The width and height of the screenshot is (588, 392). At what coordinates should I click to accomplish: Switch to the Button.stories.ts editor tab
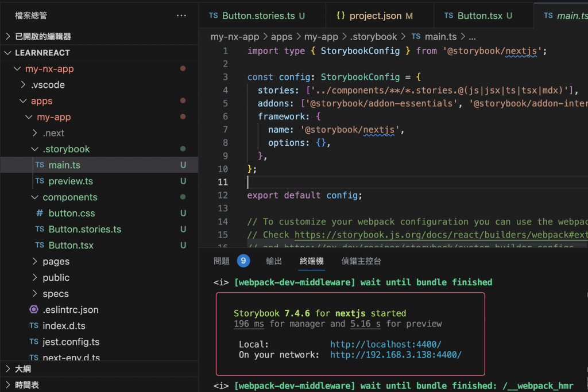[262, 15]
